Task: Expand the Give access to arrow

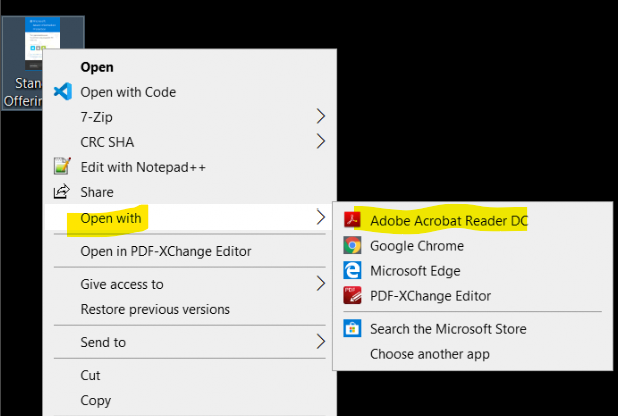Action: pyautogui.click(x=321, y=284)
